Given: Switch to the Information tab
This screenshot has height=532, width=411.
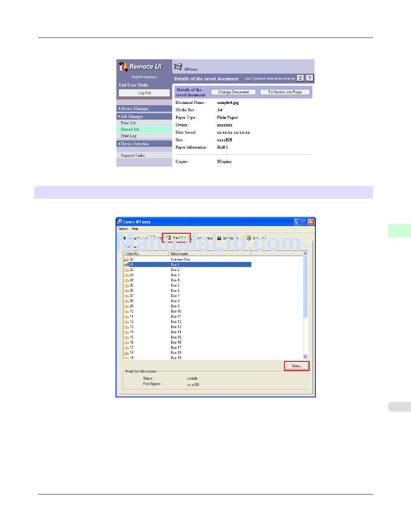Looking at the screenshot, I should pyautogui.click(x=202, y=238).
